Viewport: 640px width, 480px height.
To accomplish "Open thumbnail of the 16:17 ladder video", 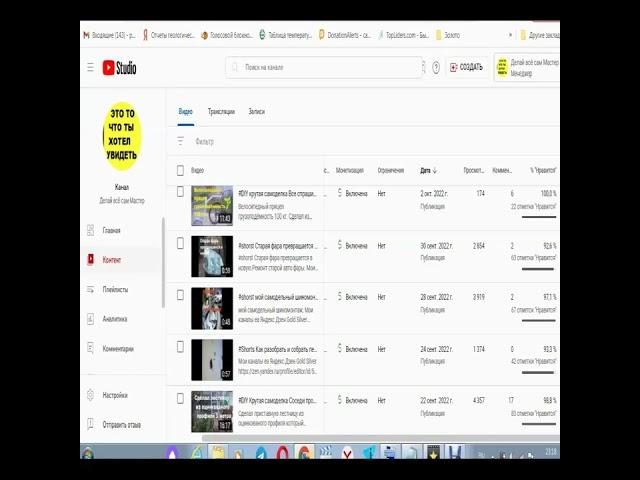I will [212, 411].
